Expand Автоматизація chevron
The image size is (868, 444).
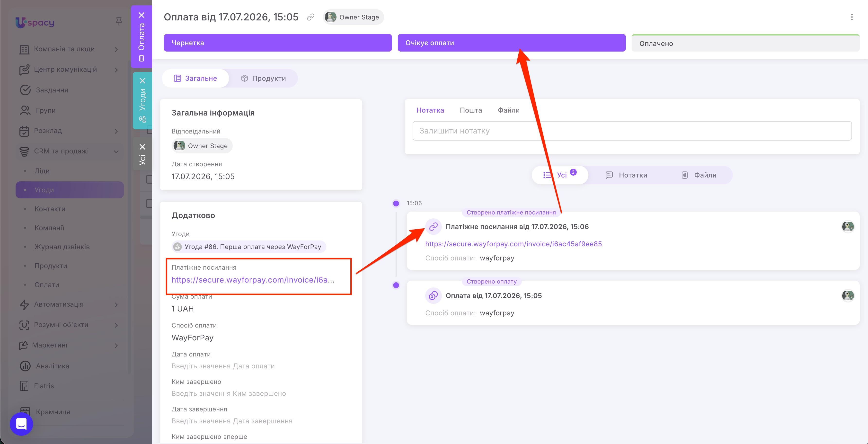(116, 304)
